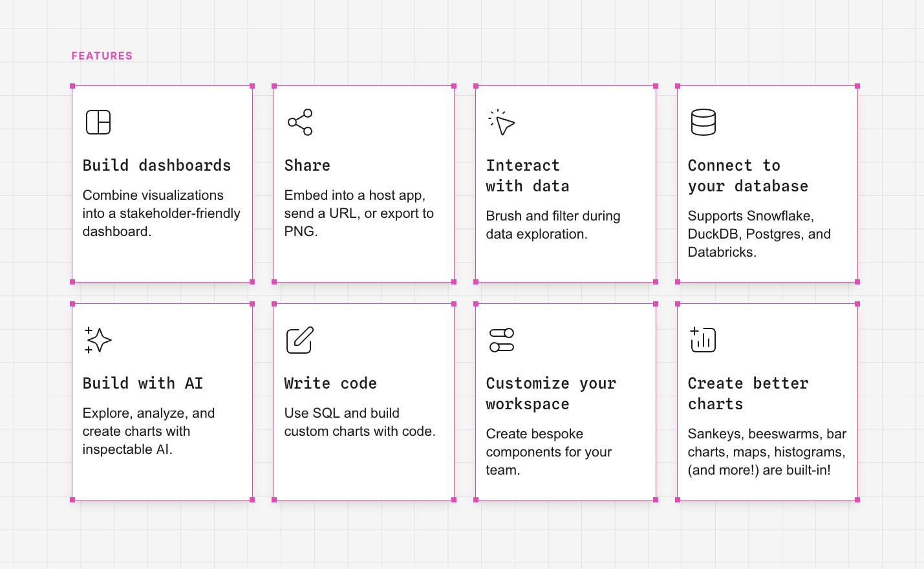Select the Connect to your database heading
Screen dimensions: 924x569
click(x=748, y=176)
